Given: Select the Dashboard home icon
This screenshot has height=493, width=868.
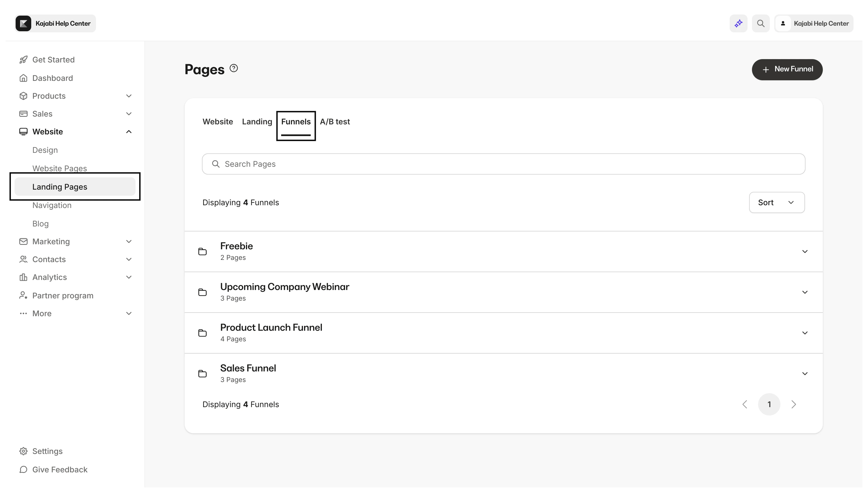Looking at the screenshot, I should pyautogui.click(x=23, y=78).
